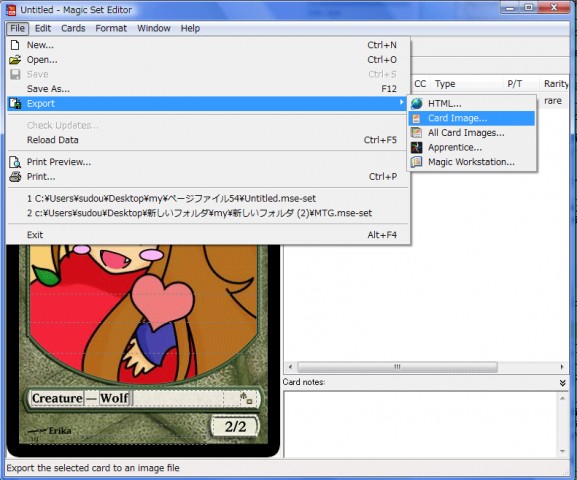
Task: Open the Cards menu
Action: pyautogui.click(x=73, y=28)
